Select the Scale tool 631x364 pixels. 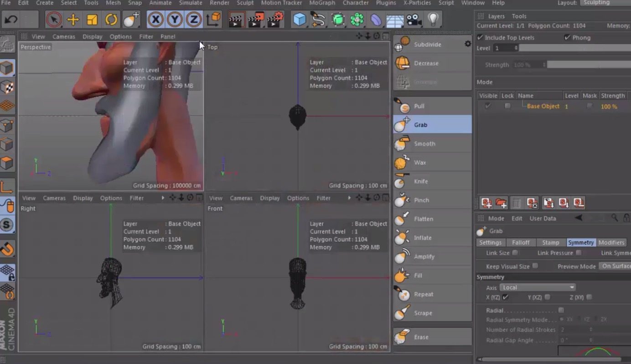(x=92, y=20)
